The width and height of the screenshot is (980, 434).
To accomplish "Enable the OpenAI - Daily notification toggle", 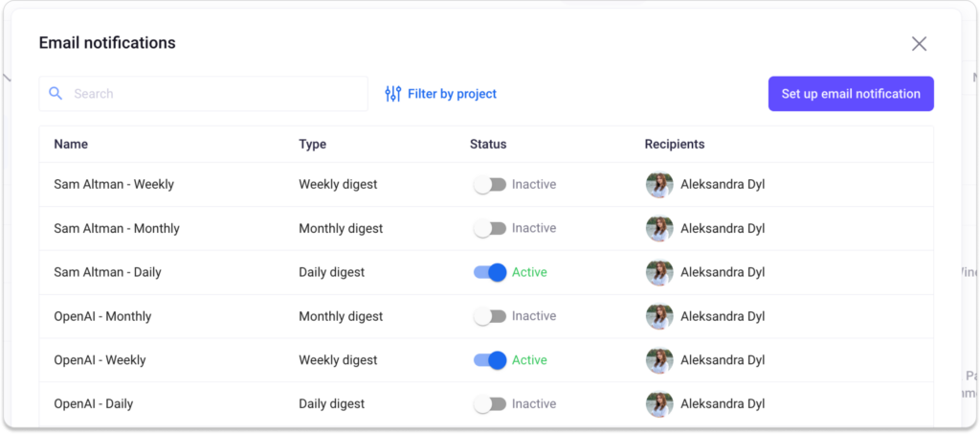I will tap(490, 404).
